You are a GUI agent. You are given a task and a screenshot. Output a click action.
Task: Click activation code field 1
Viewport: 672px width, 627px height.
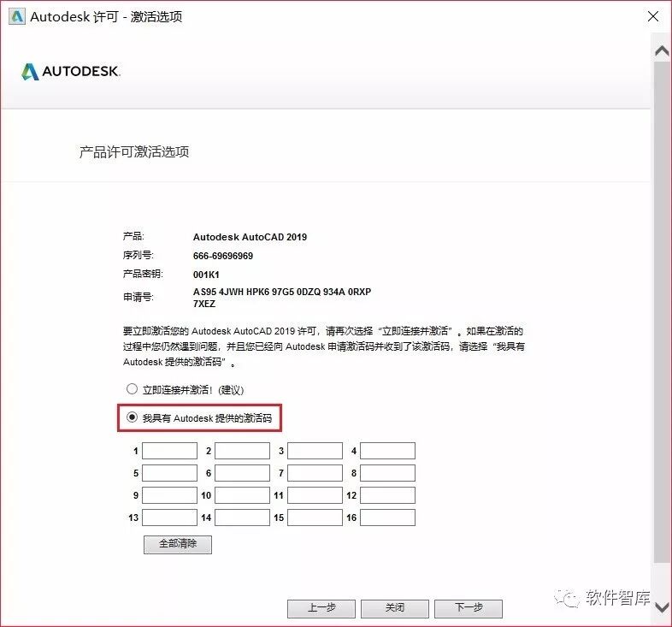(x=170, y=451)
